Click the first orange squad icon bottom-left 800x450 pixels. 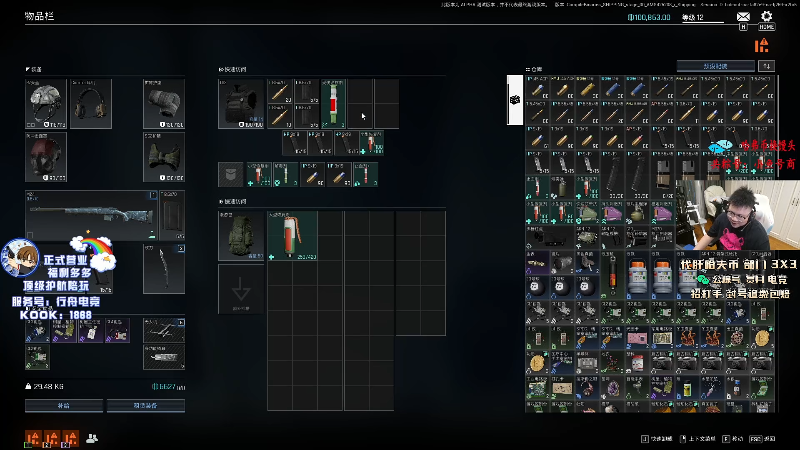[x=33, y=438]
